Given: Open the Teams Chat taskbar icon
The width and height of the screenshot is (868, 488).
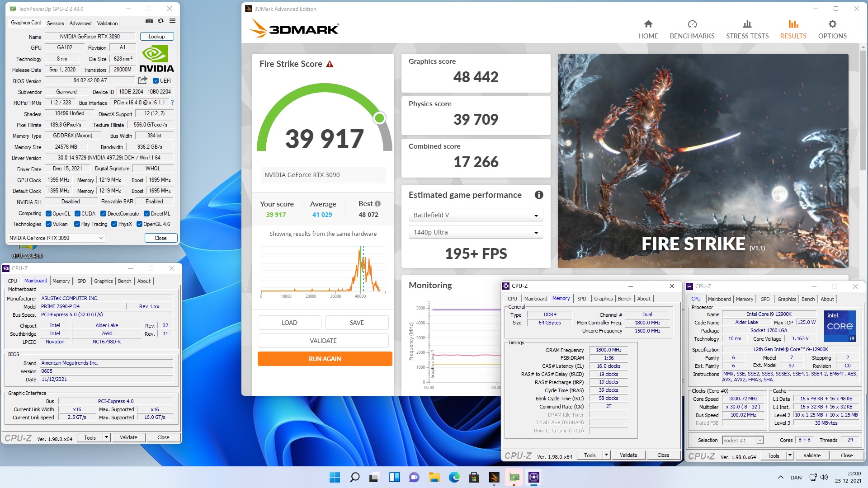Looking at the screenshot, I should point(414,477).
